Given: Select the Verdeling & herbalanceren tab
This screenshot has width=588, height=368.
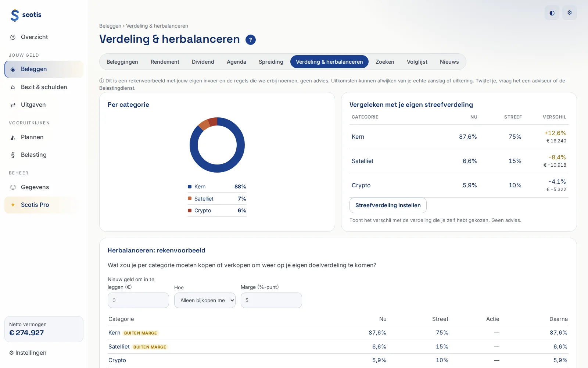Looking at the screenshot, I should pos(329,62).
